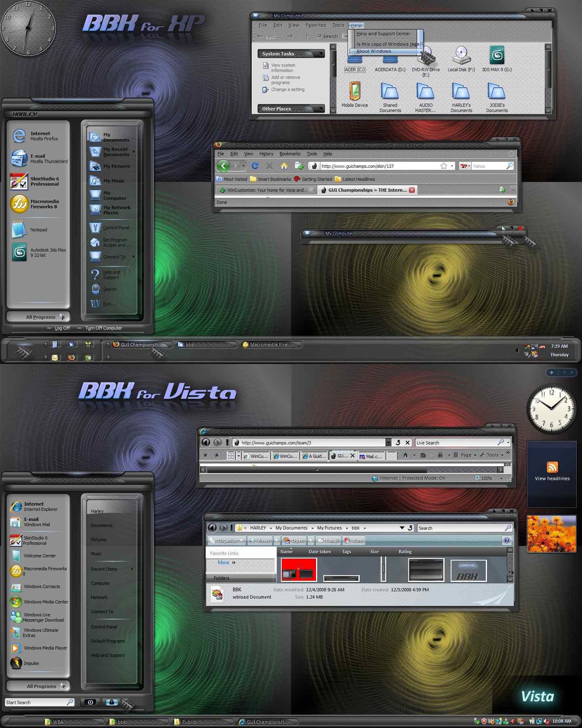Click the bookmark star in Firefox address bar

click(444, 166)
